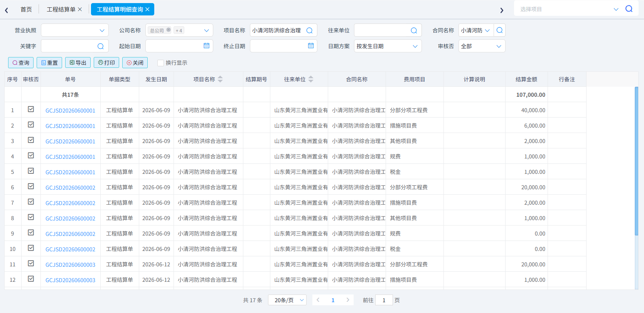Open the 起始日期 calendar picker
Image resolution: width=644 pixels, height=313 pixels.
point(206,46)
